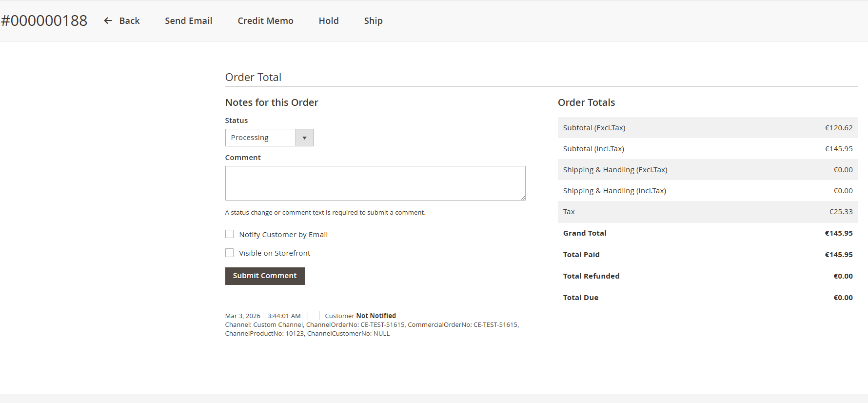Screen dimensions: 868x403
Task: Click the Shipping & Handling (Incl.Tax) label
Action: point(614,191)
